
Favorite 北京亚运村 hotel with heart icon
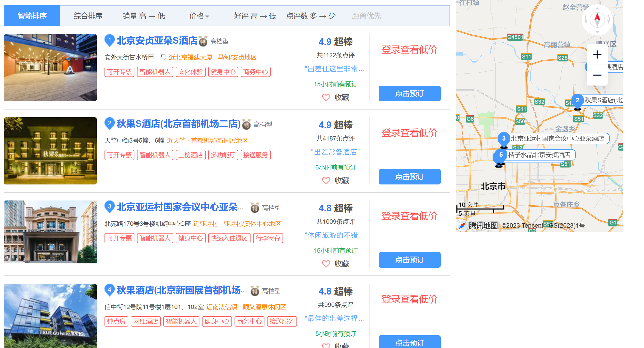point(326,264)
